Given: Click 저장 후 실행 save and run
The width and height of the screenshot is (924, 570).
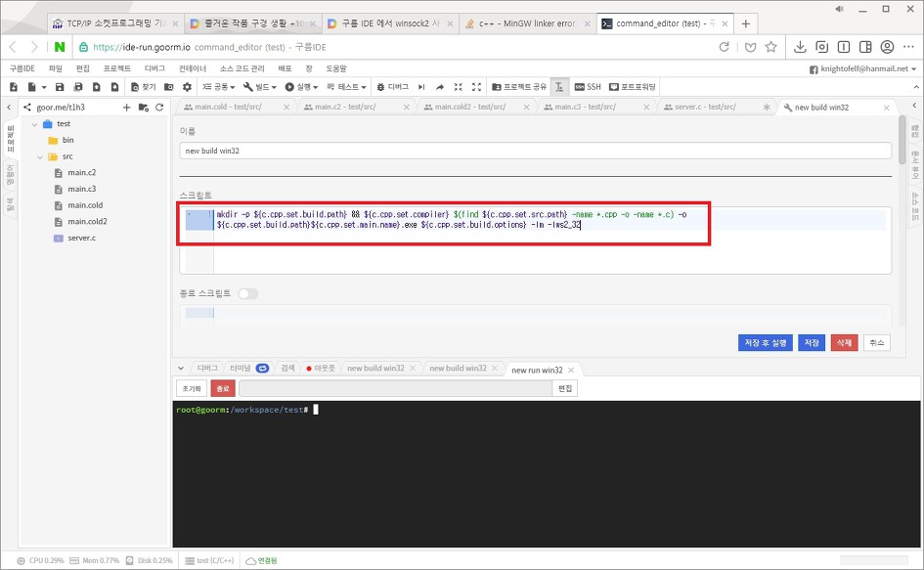Looking at the screenshot, I should (x=765, y=342).
